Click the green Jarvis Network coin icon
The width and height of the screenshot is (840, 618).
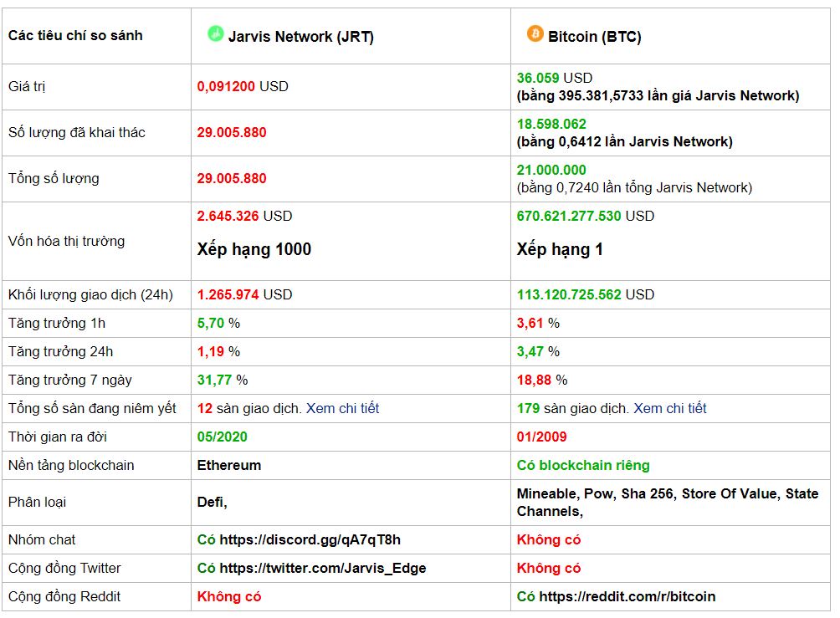215,33
